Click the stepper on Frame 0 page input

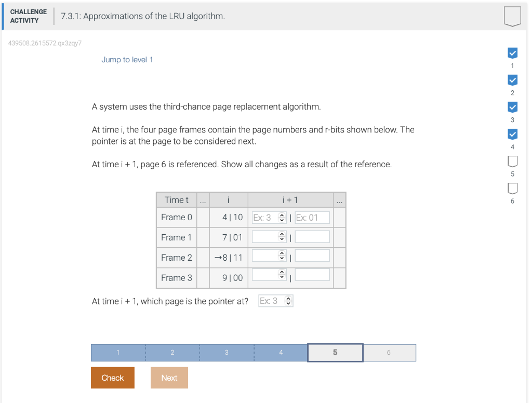(282, 217)
